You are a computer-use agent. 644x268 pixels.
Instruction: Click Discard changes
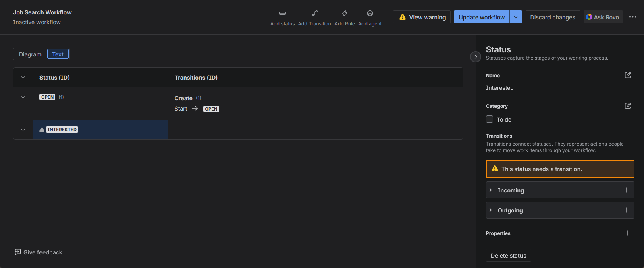[553, 17]
